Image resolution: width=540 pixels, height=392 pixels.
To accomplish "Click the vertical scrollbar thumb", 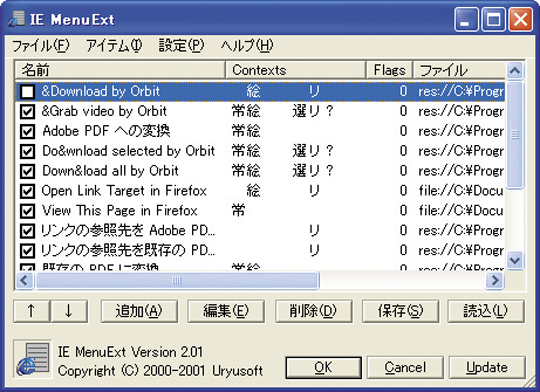I will coord(515,135).
